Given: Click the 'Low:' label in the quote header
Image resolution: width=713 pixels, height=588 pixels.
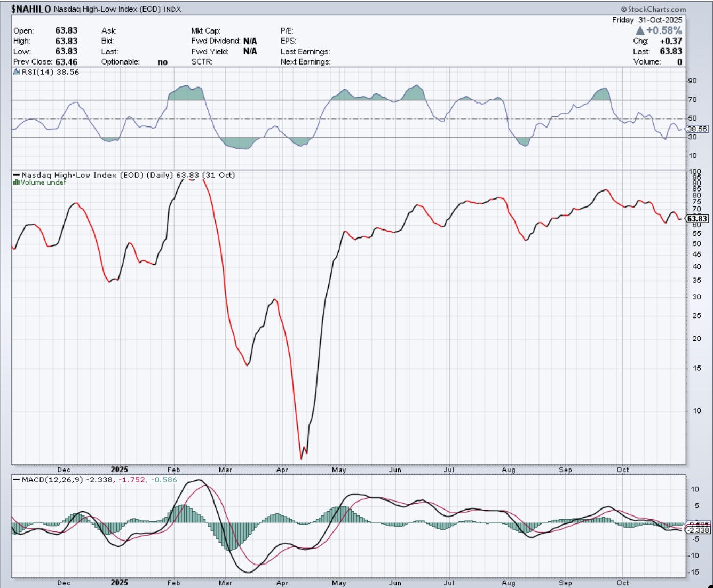Looking at the screenshot, I should click(22, 52).
